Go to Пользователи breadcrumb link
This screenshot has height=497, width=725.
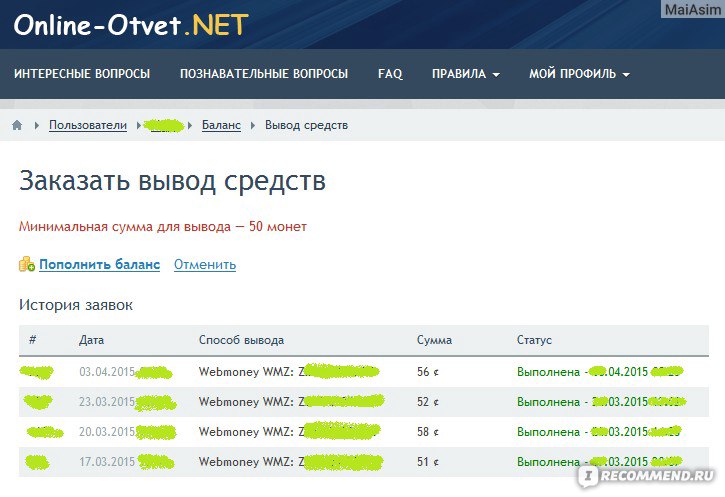(88, 125)
